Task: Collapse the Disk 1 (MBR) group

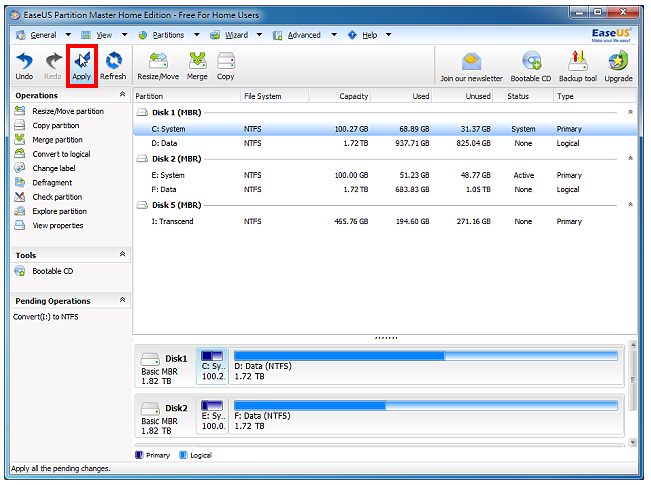Action: click(630, 112)
